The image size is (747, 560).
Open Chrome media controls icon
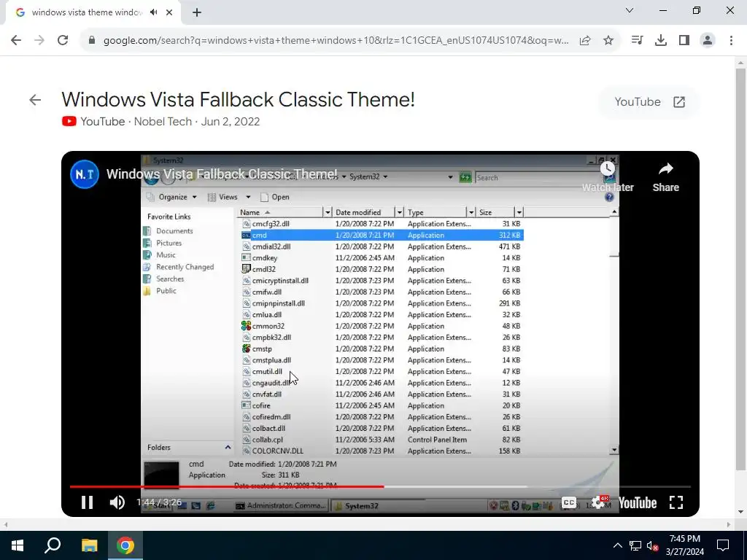637,41
